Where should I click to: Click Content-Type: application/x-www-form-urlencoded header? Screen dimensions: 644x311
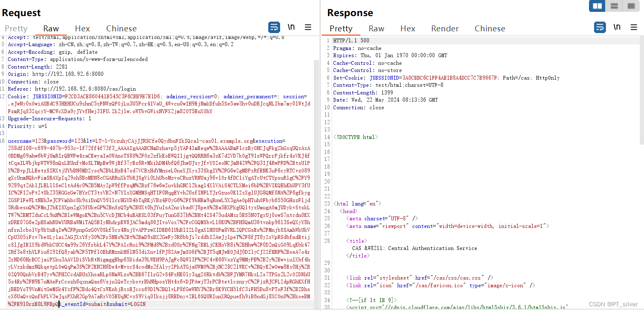click(x=78, y=59)
